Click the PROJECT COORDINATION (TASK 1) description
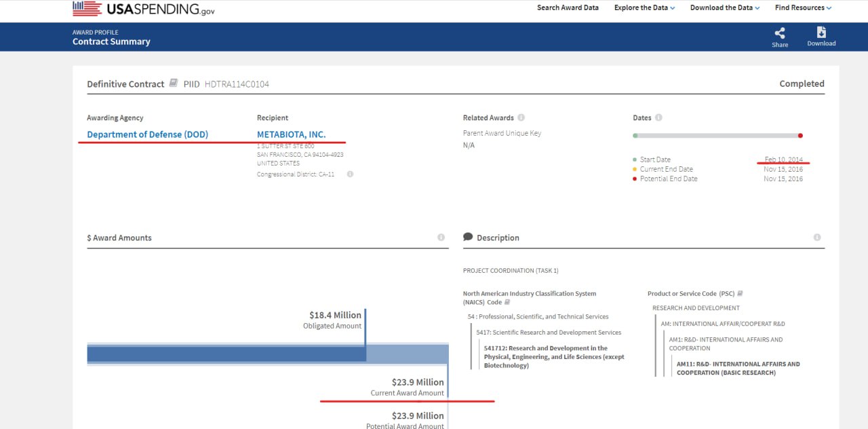The image size is (868, 429). coord(511,271)
